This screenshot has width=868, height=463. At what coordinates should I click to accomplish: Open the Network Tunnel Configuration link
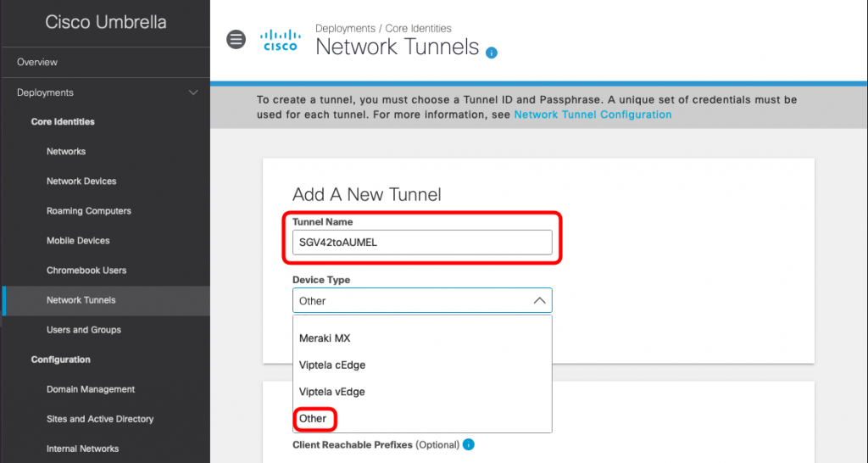click(x=593, y=114)
